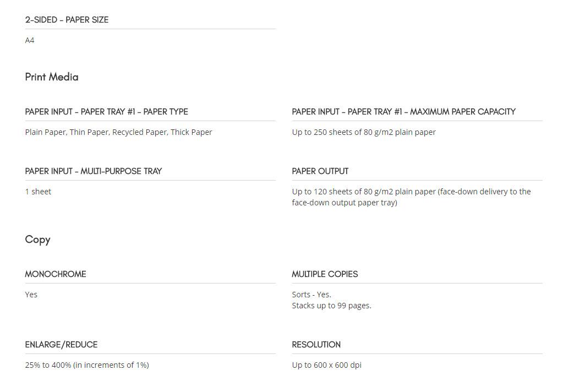563x392 pixels.
Task: Click the Paper Tray #1 Paper Type heading
Action: (x=107, y=112)
